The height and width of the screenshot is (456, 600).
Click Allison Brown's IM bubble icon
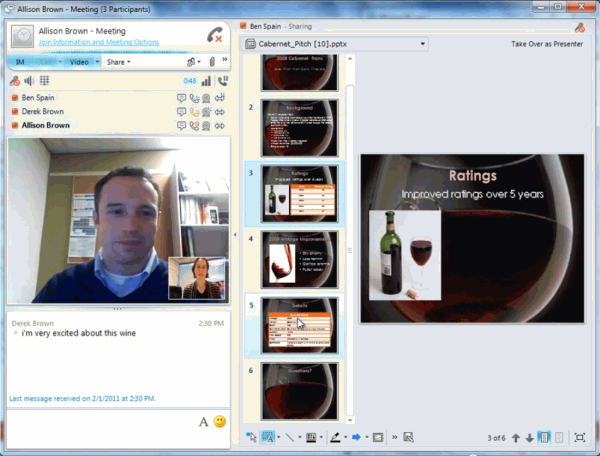point(181,126)
